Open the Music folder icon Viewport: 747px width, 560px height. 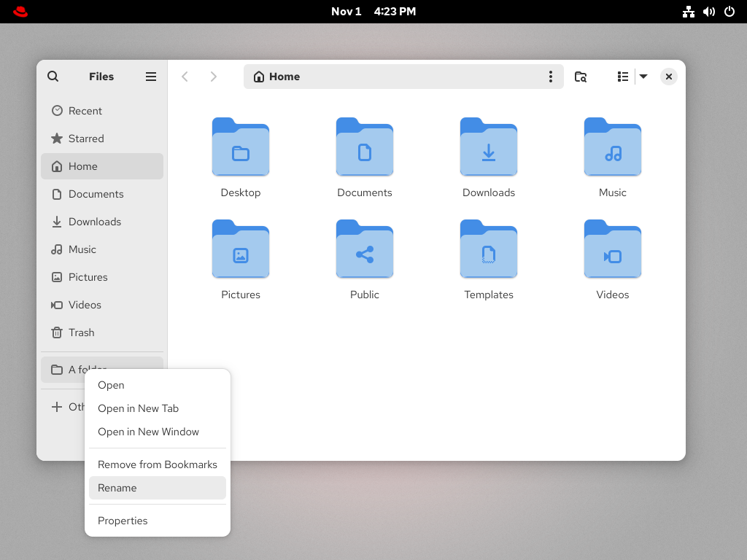click(x=613, y=147)
